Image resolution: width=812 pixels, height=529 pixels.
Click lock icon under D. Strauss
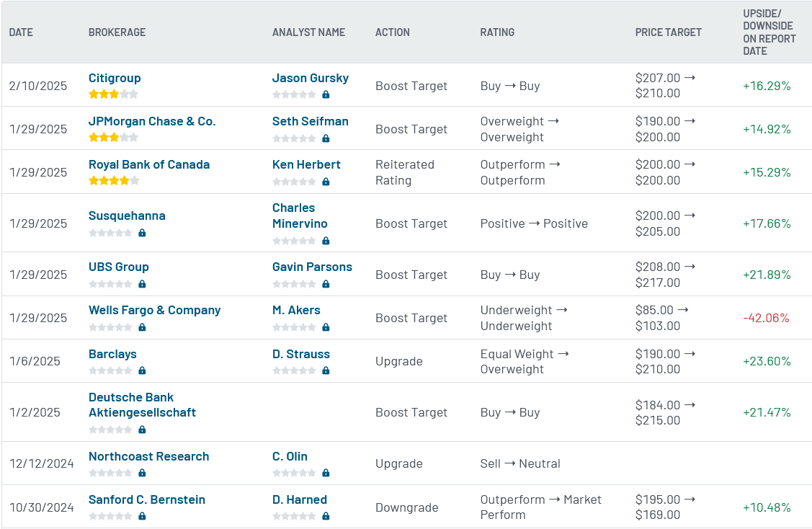326,370
